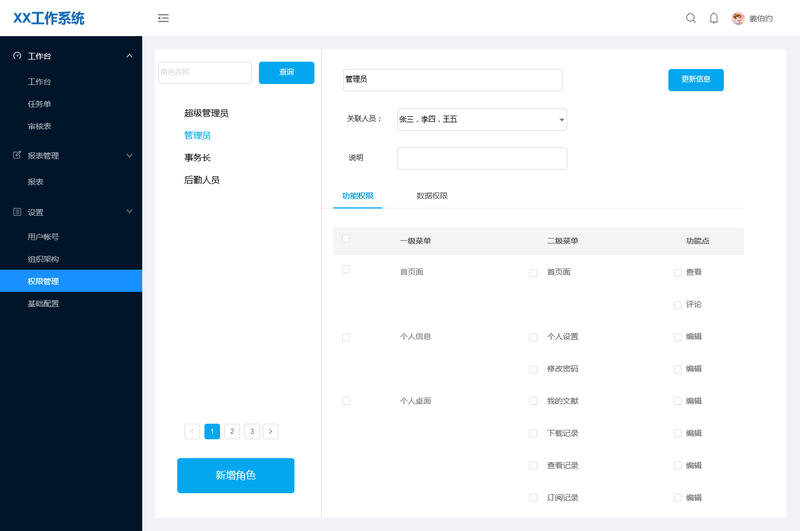Viewport: 800px width, 531px height.
Task: Open notifications bell icon
Action: (714, 18)
